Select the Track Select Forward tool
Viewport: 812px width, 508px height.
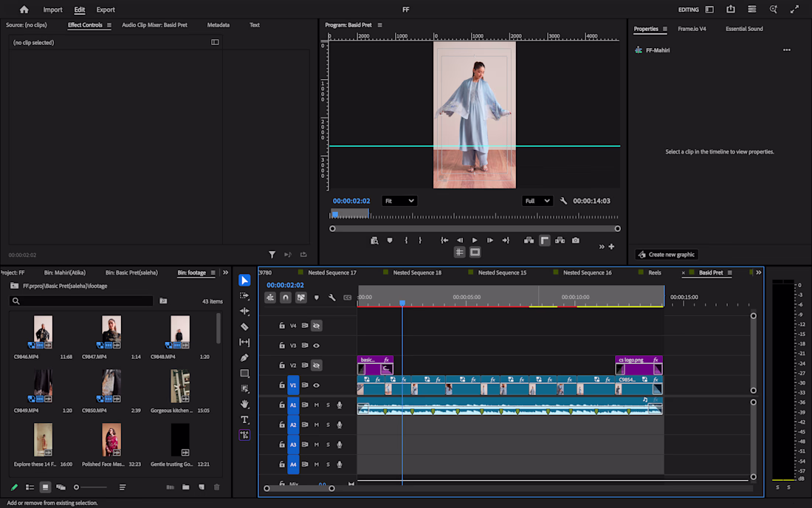pyautogui.click(x=244, y=295)
